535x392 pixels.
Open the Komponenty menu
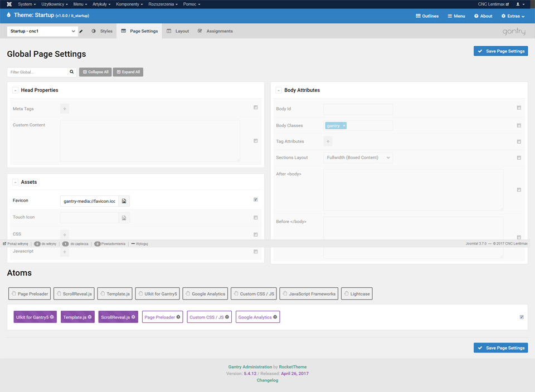tap(129, 4)
